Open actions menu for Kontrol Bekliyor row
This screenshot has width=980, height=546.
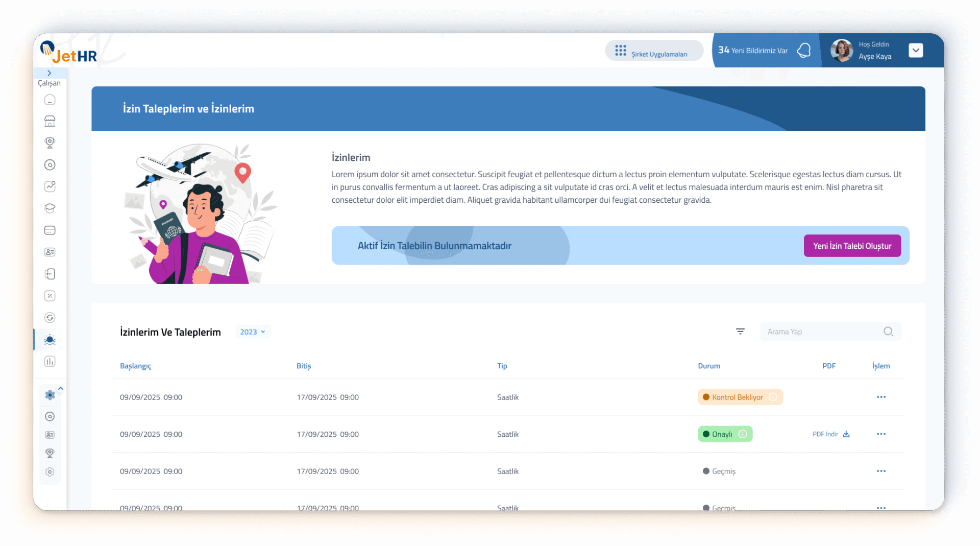(x=881, y=397)
